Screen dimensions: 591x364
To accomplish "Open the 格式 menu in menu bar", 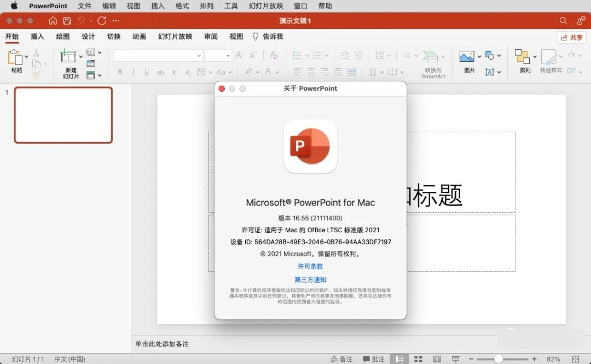I will point(182,5).
